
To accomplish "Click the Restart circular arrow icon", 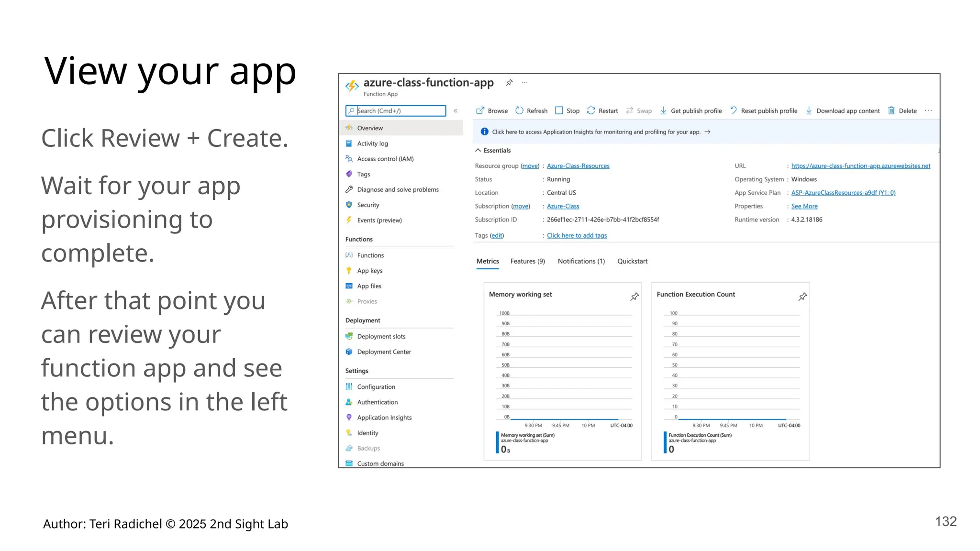I will coord(591,110).
